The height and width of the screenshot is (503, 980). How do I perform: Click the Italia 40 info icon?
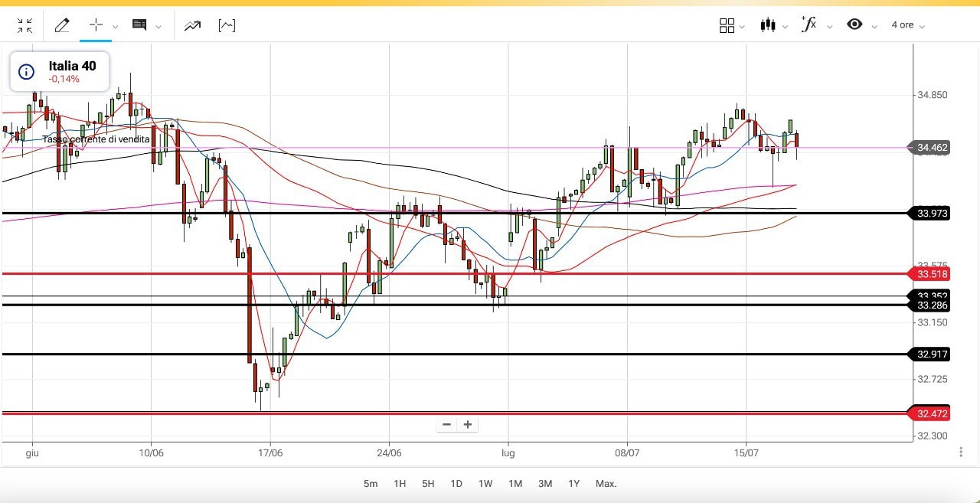tap(26, 72)
